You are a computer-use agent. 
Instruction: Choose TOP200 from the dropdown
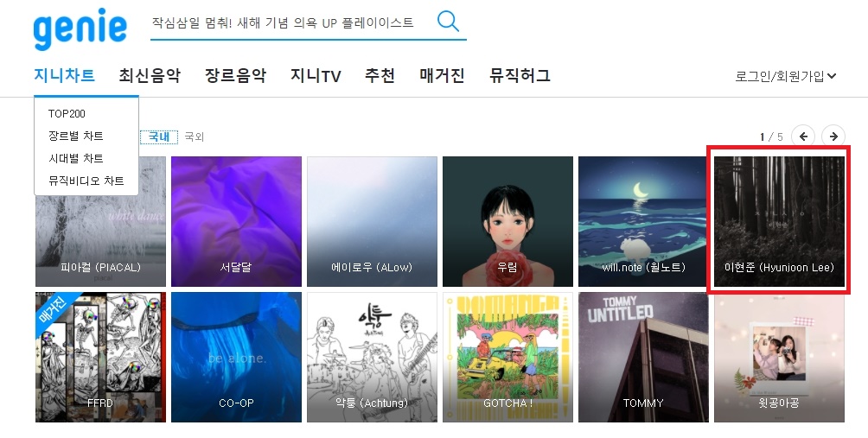point(67,114)
